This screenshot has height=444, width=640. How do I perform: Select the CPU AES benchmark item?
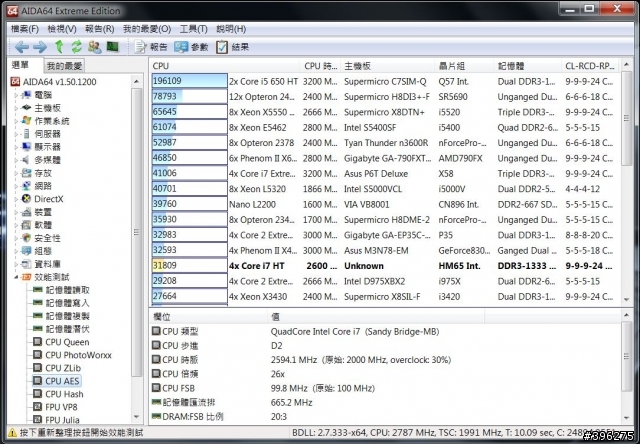coord(57,381)
